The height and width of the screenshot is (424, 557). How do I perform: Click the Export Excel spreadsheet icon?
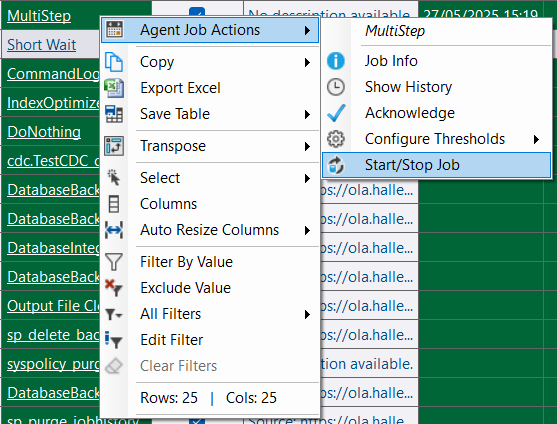(x=114, y=88)
